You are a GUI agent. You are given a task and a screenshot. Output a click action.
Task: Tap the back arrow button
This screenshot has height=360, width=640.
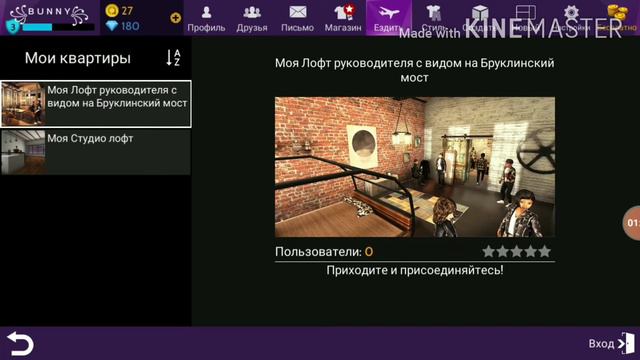pos(20,343)
